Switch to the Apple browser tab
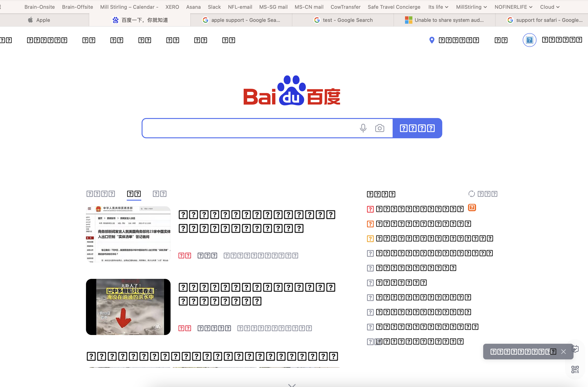Screen dimensions: 588x387 click(x=39, y=20)
